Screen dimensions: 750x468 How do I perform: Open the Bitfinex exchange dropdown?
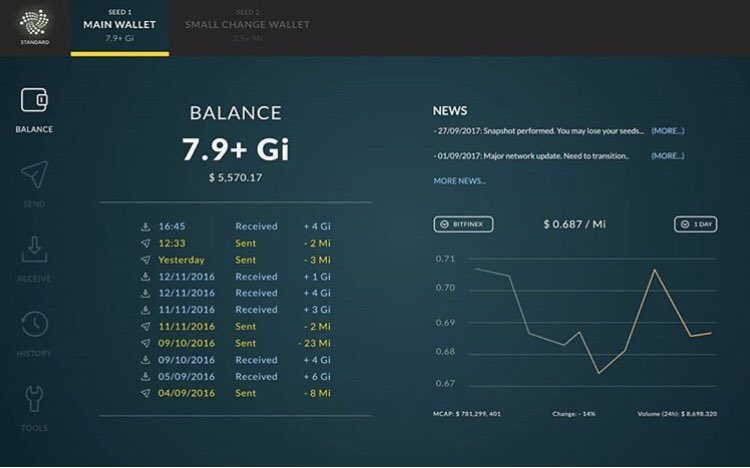(x=463, y=224)
